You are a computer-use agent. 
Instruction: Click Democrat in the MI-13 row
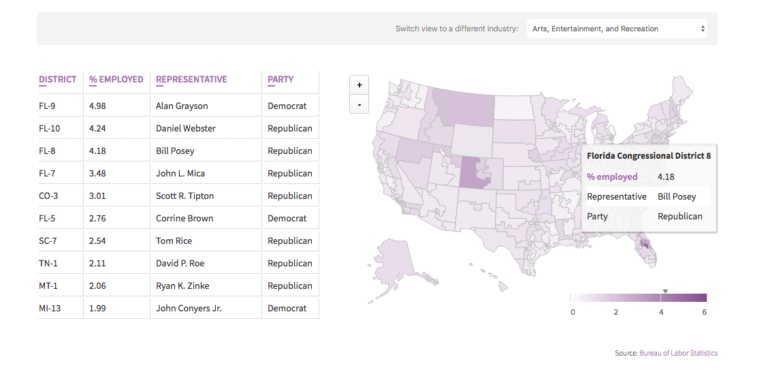pos(287,308)
